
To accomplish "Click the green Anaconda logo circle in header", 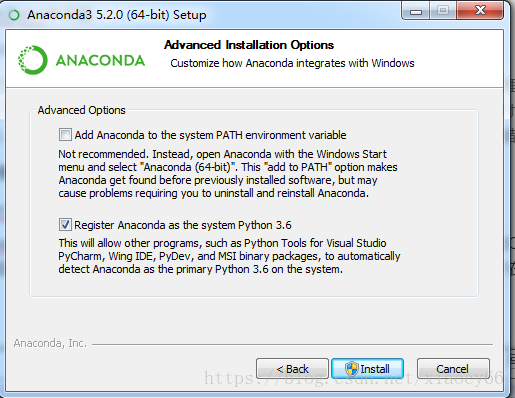I will [x=33, y=60].
